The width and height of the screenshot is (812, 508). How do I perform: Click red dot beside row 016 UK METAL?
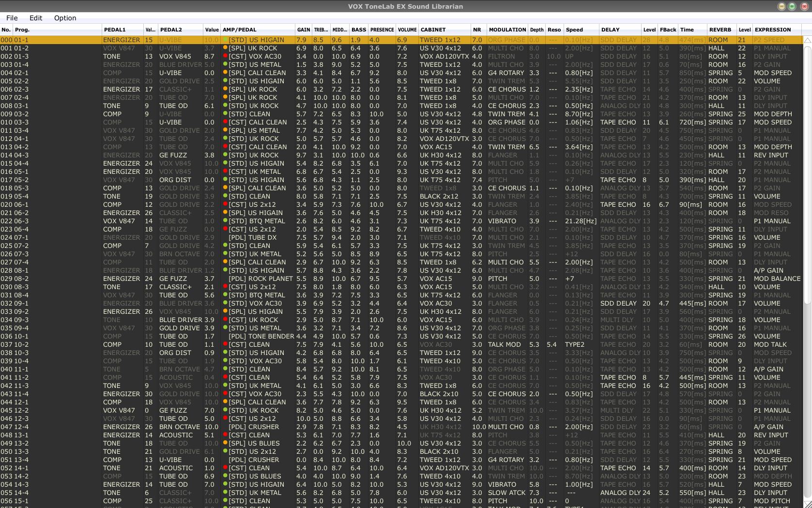coord(225,171)
